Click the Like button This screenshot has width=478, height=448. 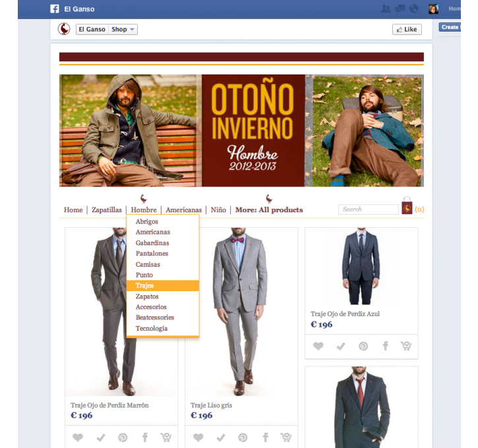tap(407, 29)
